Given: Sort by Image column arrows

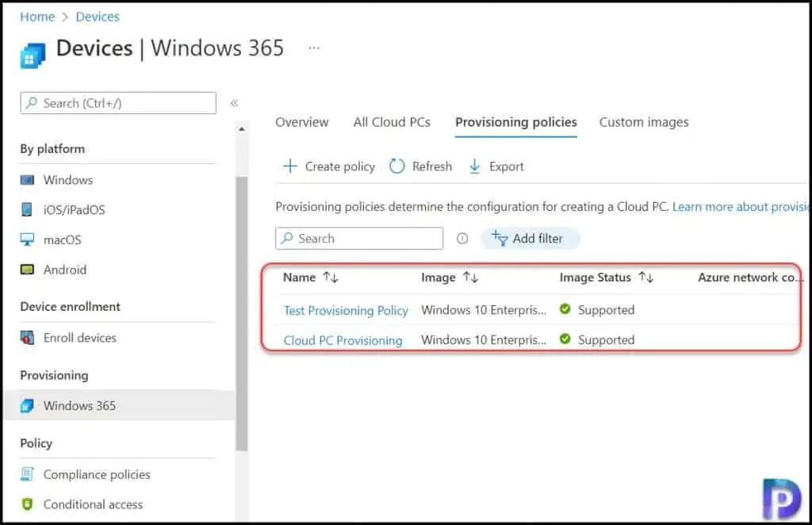Looking at the screenshot, I should coord(471,278).
